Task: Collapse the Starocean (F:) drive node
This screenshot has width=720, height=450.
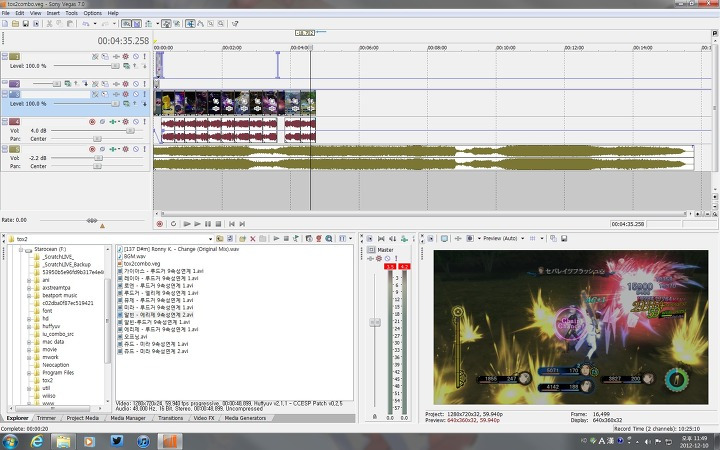Action: pyautogui.click(x=21, y=249)
